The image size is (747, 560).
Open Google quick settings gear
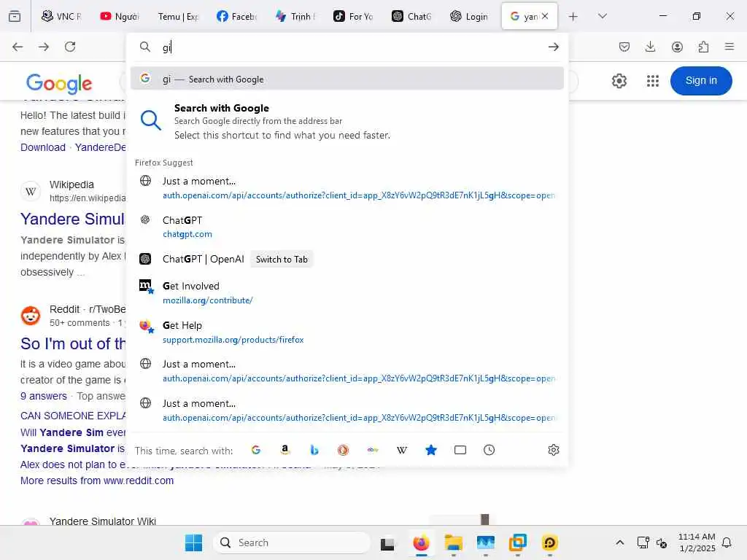(x=619, y=81)
